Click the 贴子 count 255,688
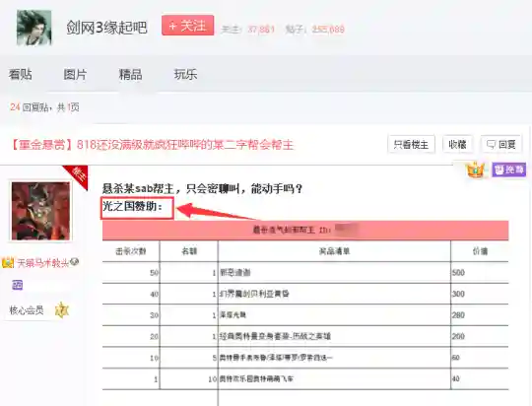Screen dimensions: 532x406 pos(328,30)
